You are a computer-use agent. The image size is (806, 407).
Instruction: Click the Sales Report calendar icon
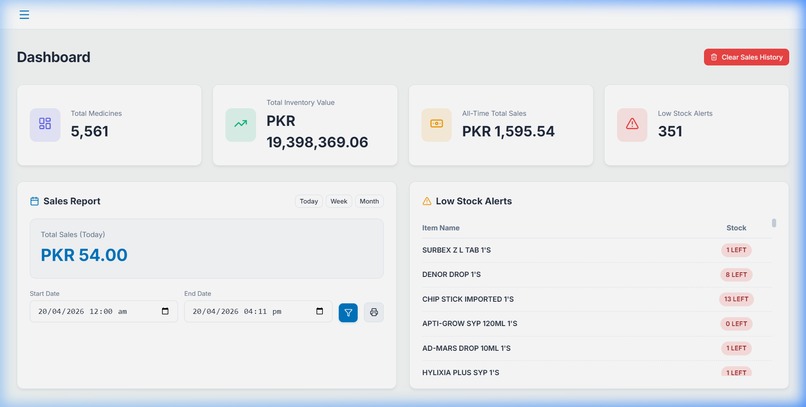pyautogui.click(x=34, y=201)
